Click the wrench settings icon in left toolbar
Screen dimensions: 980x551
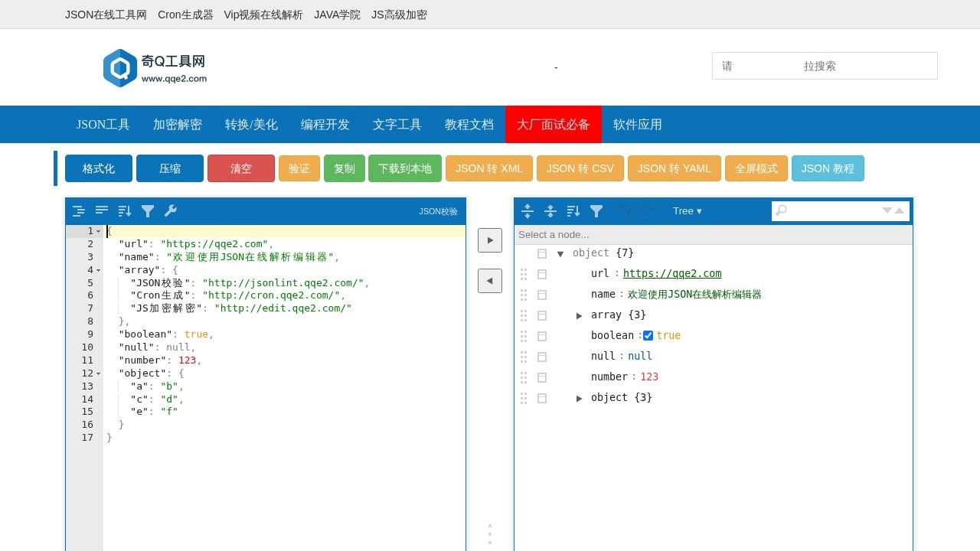point(170,210)
